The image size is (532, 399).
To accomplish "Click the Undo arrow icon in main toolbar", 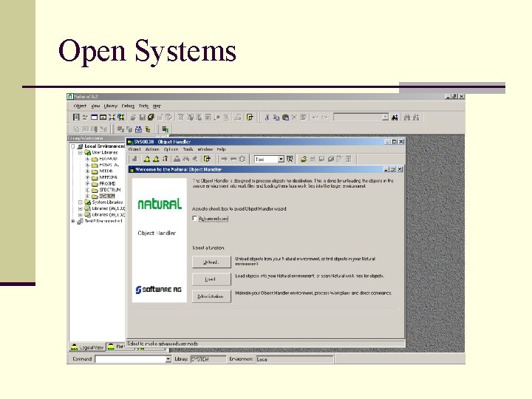I will pos(316,117).
